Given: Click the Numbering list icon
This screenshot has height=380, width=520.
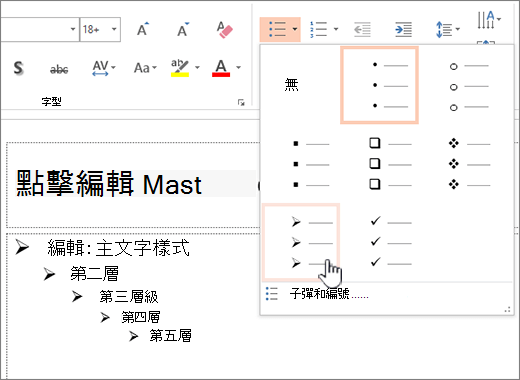Looking at the screenshot, I should click(318, 29).
